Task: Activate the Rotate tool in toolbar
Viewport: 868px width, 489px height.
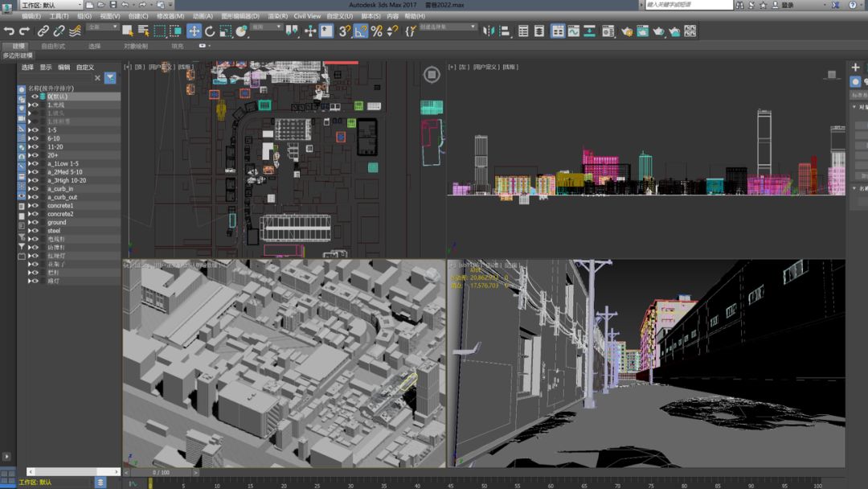Action: [210, 31]
